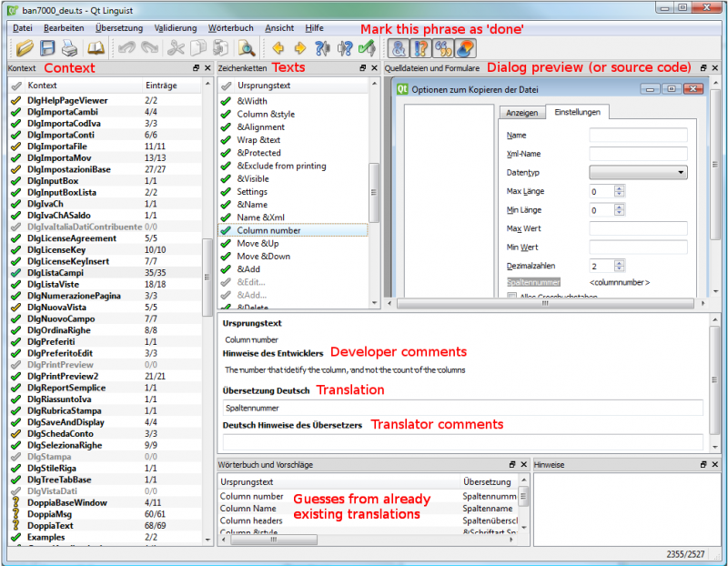Click the context list vertical scrollbar handle
Screen dimensions: 728x566
[x=207, y=278]
